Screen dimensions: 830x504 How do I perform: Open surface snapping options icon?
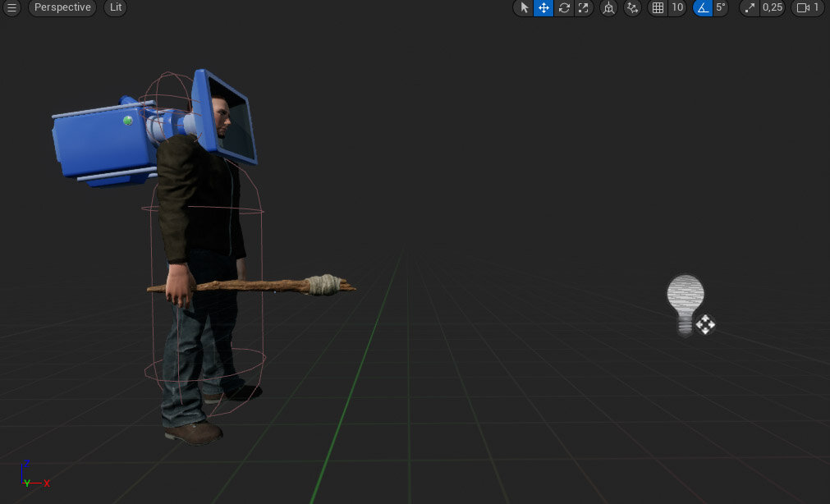click(632, 7)
